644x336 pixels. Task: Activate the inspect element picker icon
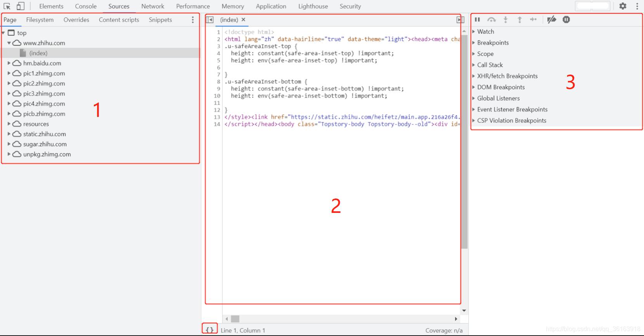(x=7, y=6)
